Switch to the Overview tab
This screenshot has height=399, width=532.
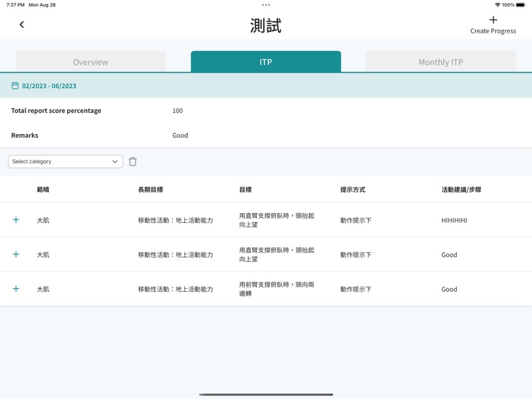[91, 62]
